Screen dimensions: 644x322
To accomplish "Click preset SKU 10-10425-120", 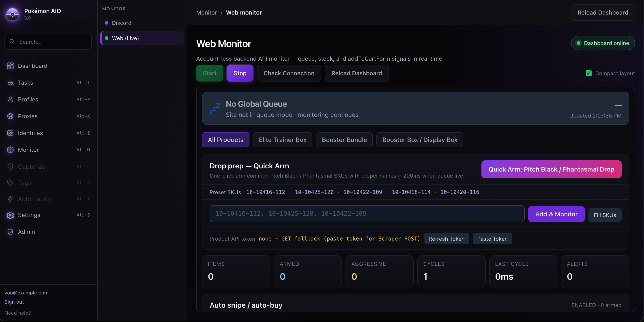I will pyautogui.click(x=314, y=192).
